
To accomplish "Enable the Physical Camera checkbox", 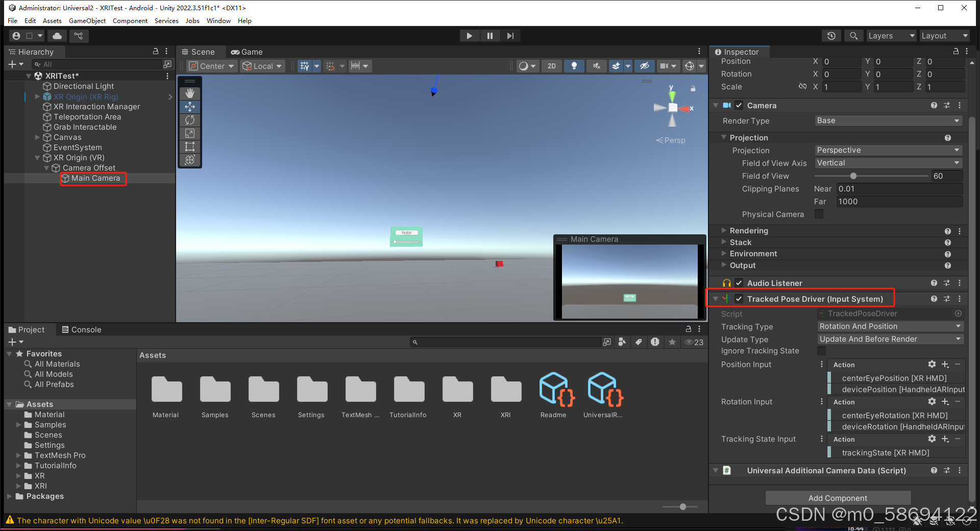I will click(x=819, y=214).
